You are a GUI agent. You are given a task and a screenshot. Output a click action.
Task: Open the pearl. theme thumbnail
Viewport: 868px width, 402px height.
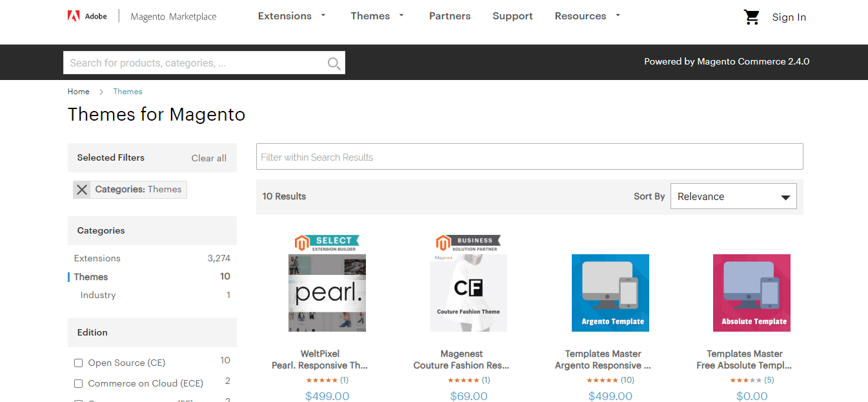pos(327,293)
